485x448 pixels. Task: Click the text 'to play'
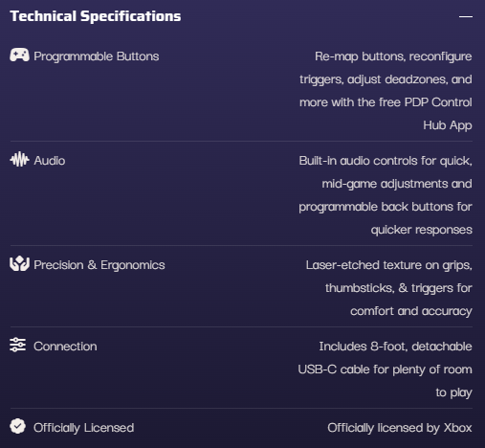454,392
